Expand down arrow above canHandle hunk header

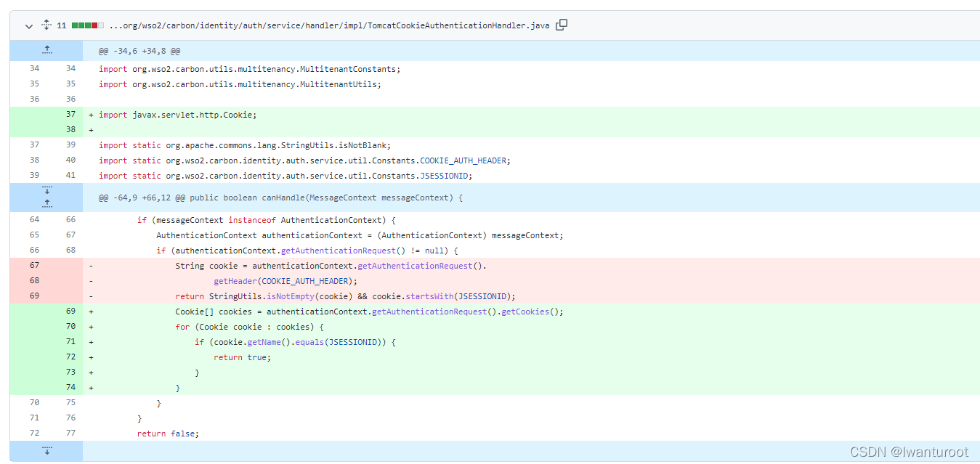coord(46,190)
